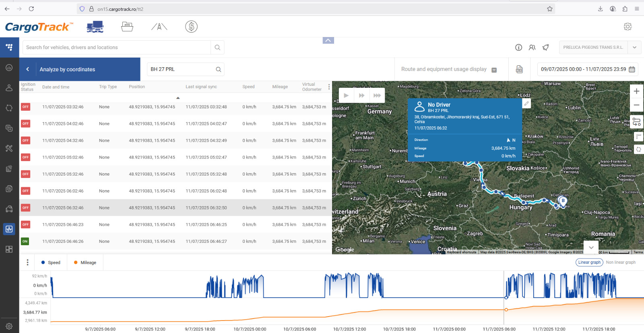Image resolution: width=644 pixels, height=333 pixels.
Task: Click the dollar sign costs icon
Action: pos(191,27)
